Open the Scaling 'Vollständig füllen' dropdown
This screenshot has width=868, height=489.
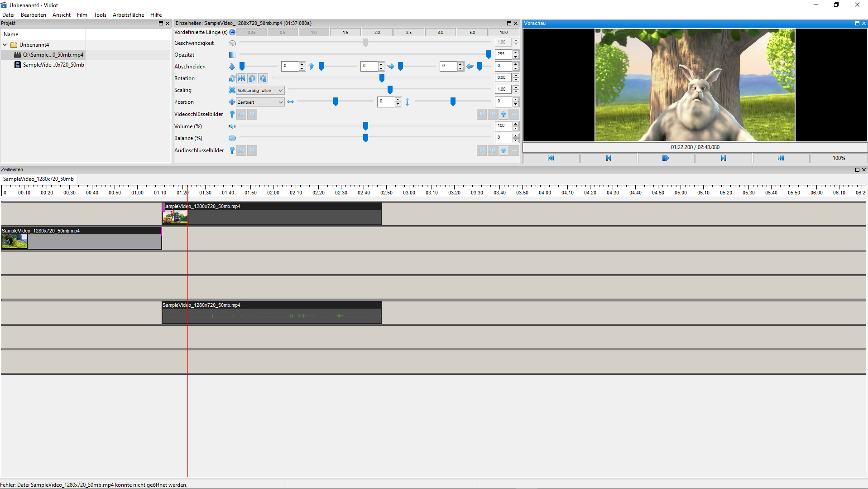point(260,90)
